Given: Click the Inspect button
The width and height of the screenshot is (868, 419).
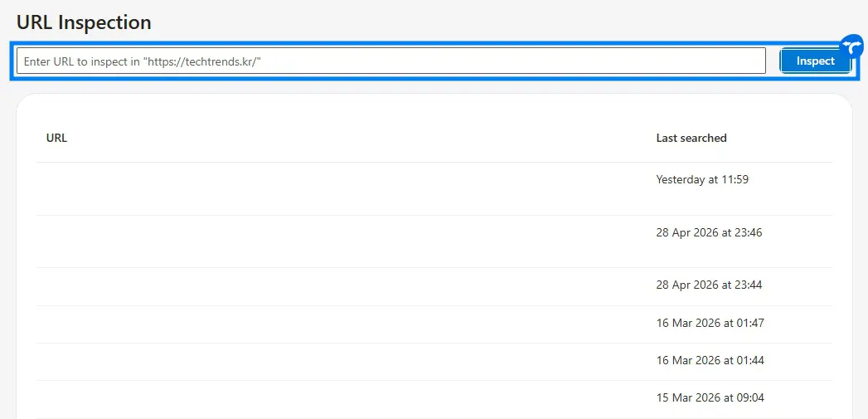Looking at the screenshot, I should pos(815,61).
